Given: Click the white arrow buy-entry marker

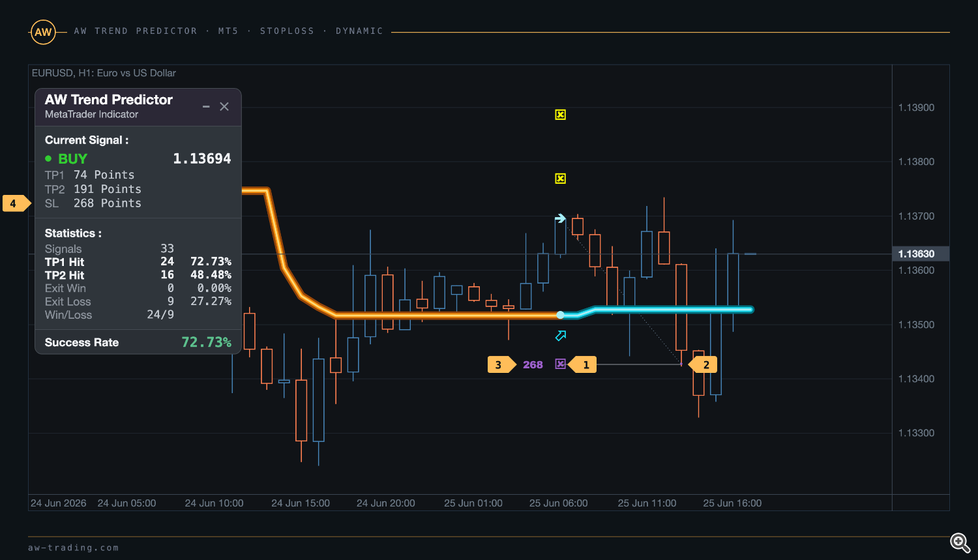Looking at the screenshot, I should click(560, 218).
